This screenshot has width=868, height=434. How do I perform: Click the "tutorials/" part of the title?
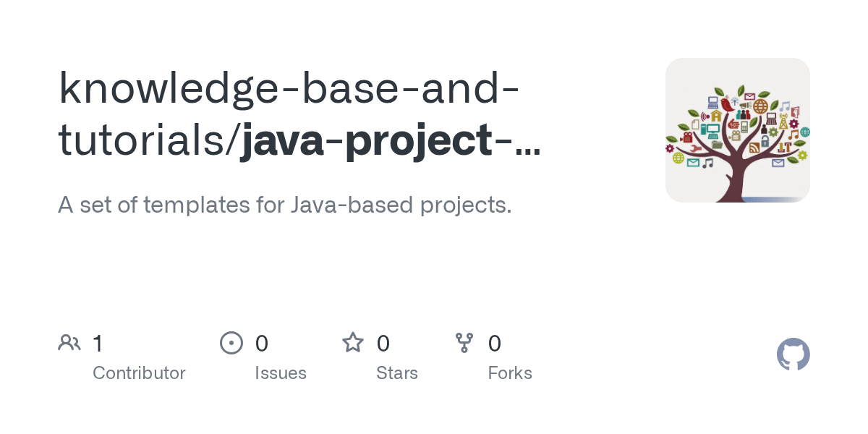click(148, 140)
